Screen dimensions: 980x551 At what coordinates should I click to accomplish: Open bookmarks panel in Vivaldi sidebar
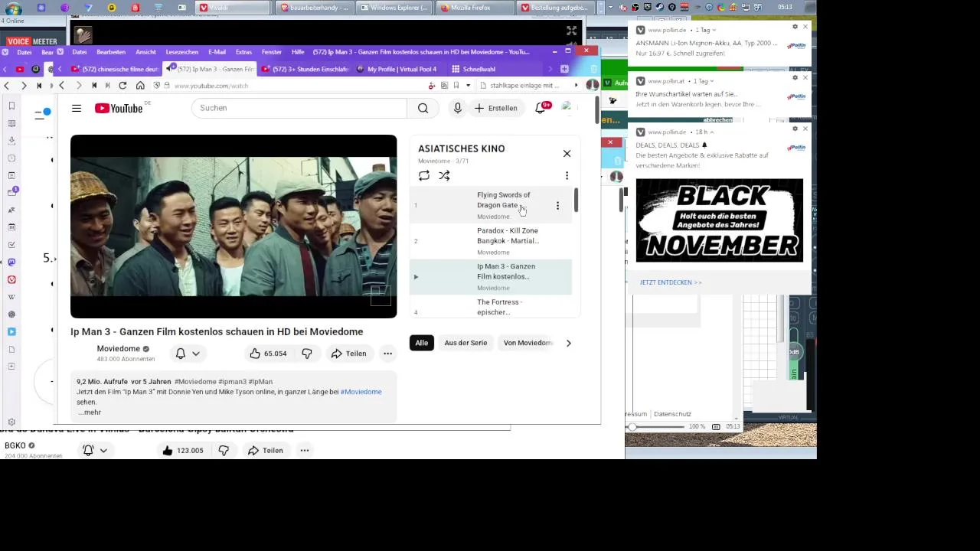[x=11, y=106]
